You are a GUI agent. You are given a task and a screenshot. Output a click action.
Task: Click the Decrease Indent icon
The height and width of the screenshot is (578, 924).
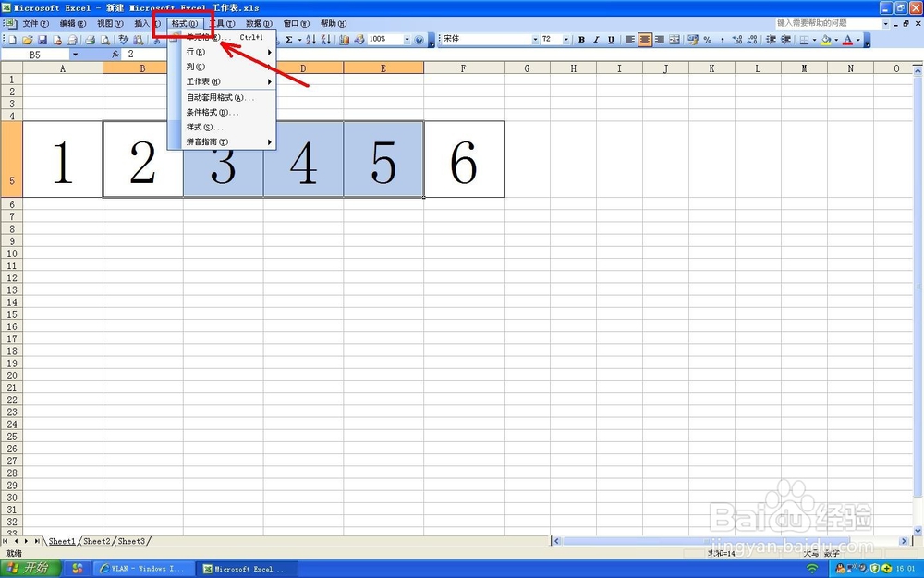click(771, 40)
